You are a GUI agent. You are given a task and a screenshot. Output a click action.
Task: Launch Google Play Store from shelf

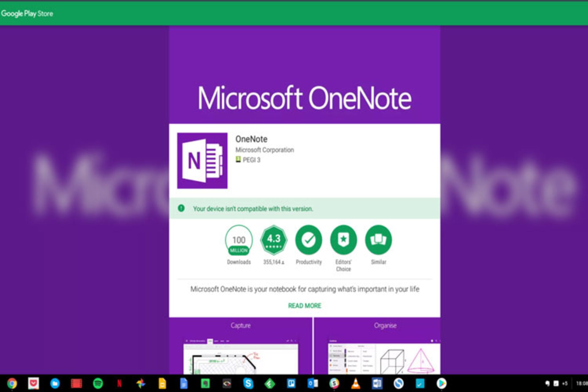(x=441, y=383)
